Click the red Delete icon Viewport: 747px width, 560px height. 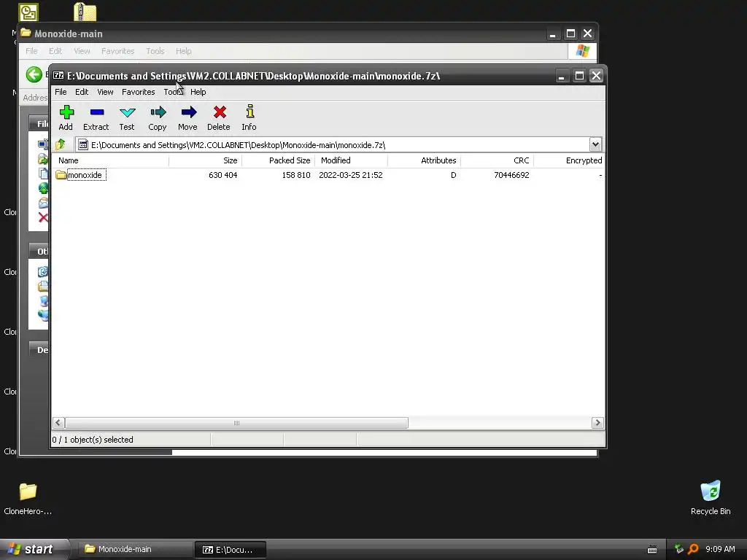click(220, 112)
